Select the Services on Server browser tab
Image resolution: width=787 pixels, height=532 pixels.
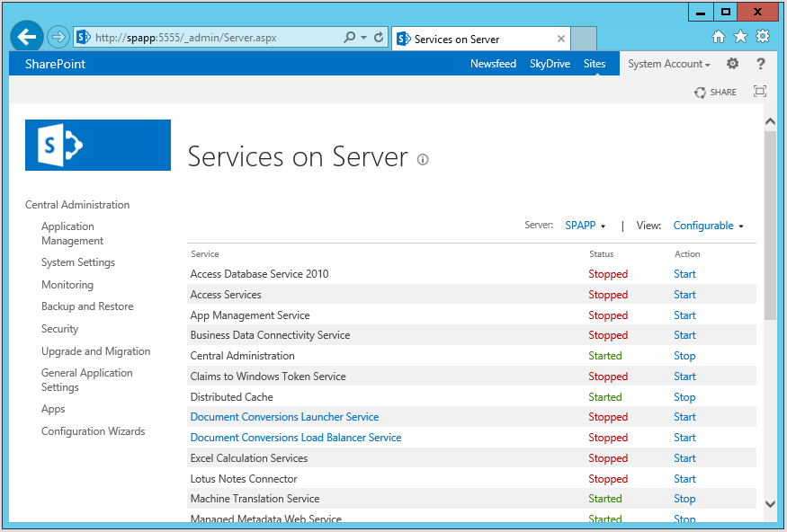[x=480, y=39]
